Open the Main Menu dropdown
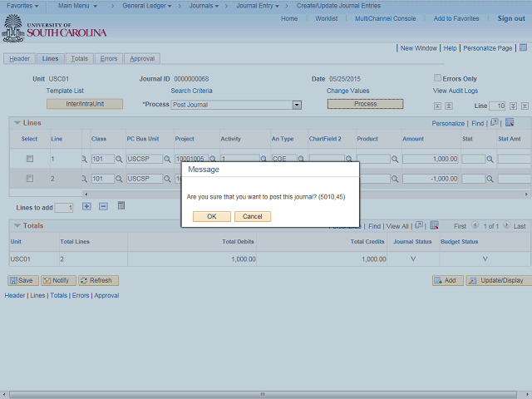 (x=77, y=6)
